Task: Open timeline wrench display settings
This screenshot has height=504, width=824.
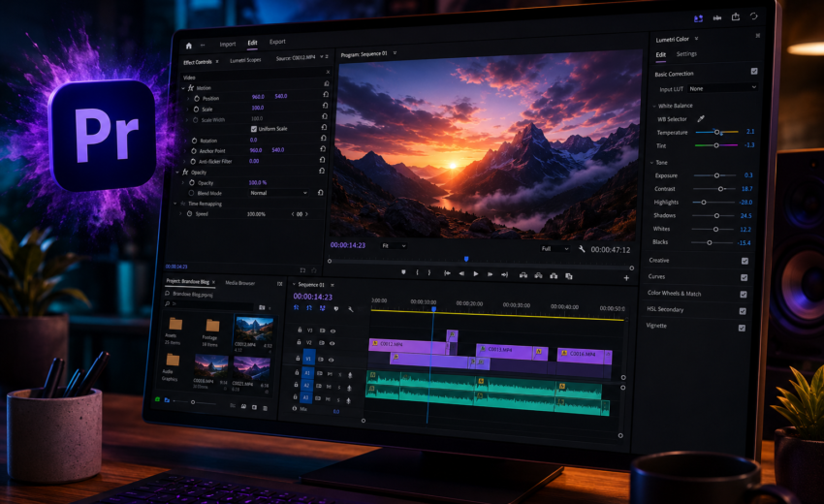Action: (351, 309)
